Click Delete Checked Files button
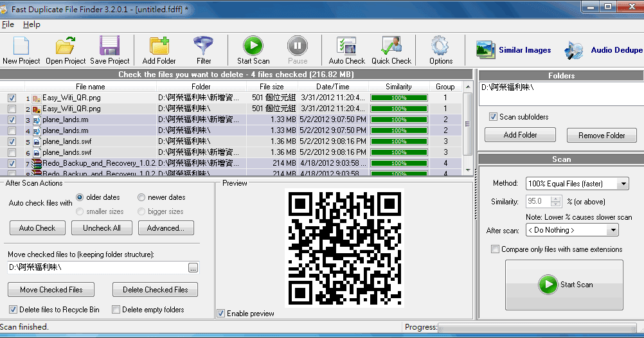 [156, 290]
